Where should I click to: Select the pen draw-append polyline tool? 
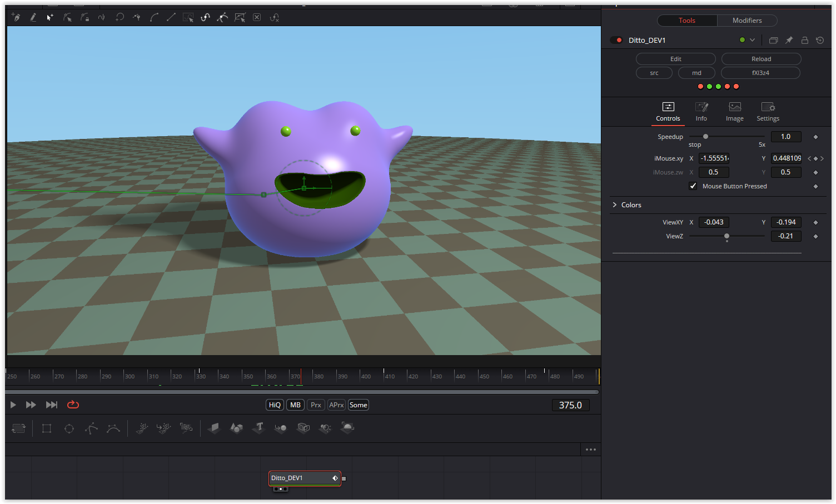tap(16, 18)
